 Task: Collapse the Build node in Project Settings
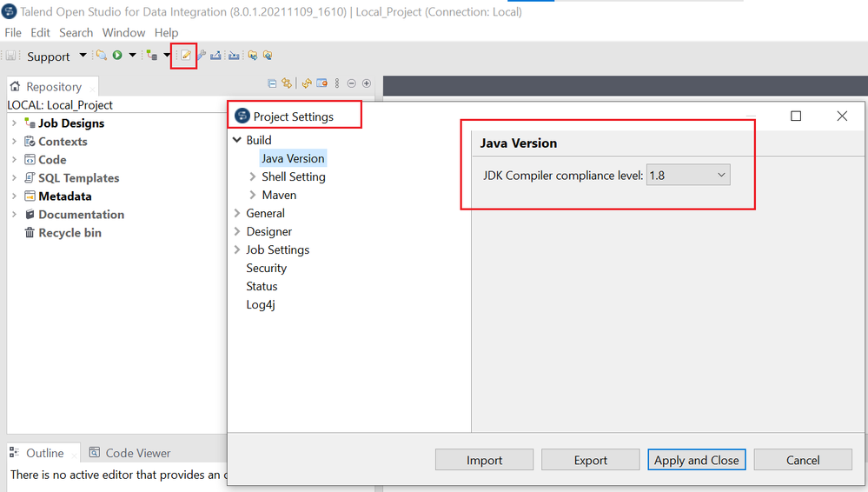(x=237, y=140)
